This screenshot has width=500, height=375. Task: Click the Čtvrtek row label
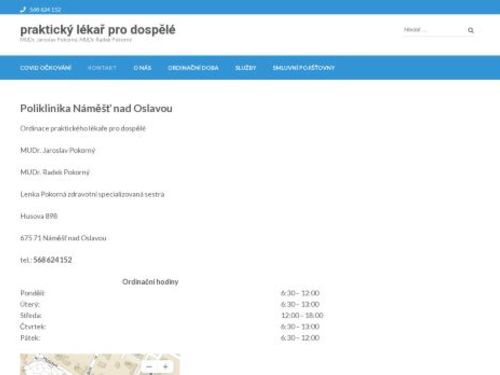point(33,327)
